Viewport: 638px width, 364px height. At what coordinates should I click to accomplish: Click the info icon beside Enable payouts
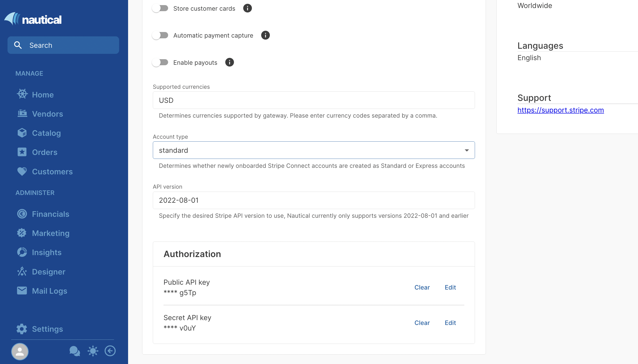(x=229, y=62)
